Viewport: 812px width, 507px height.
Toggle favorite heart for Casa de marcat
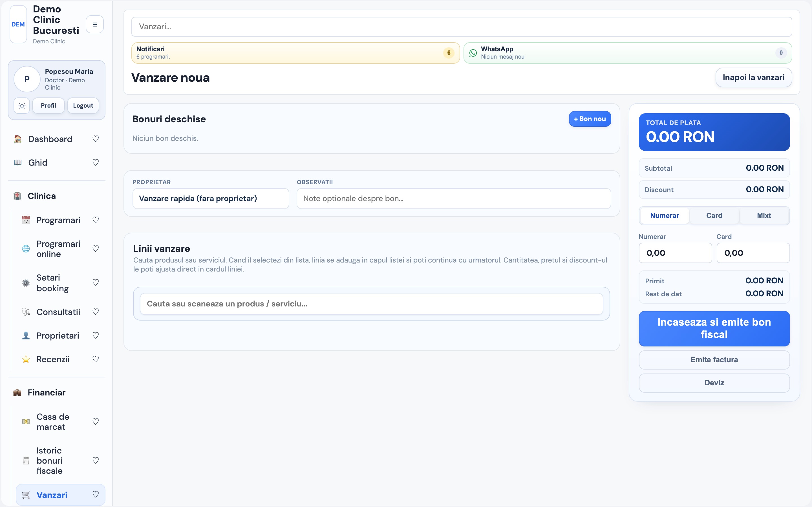point(96,421)
